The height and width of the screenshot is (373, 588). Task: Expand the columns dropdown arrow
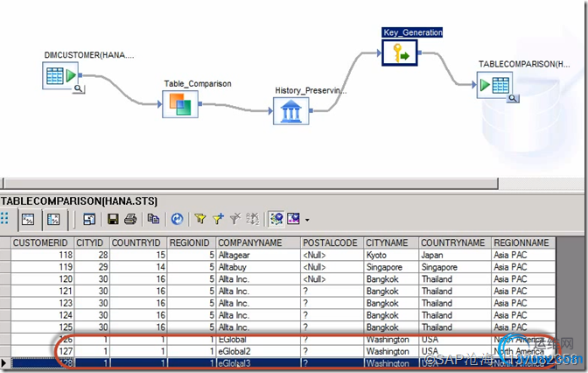tap(307, 220)
